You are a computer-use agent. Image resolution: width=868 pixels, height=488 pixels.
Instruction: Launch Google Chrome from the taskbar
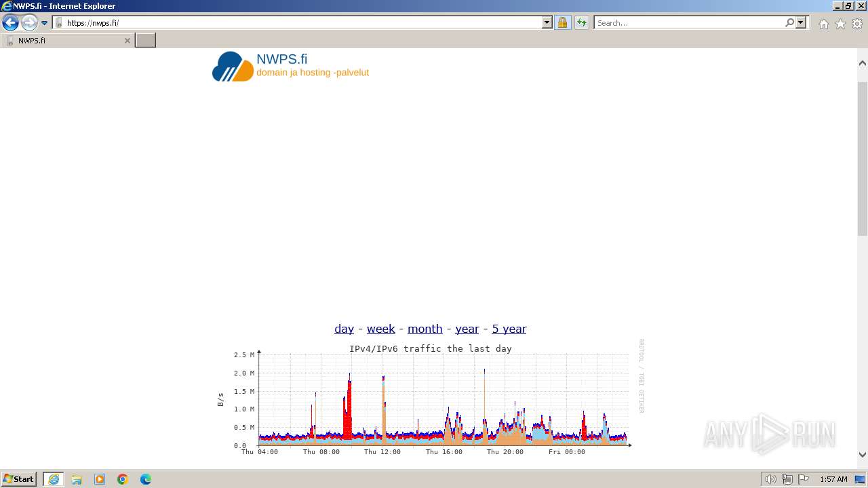pyautogui.click(x=123, y=479)
